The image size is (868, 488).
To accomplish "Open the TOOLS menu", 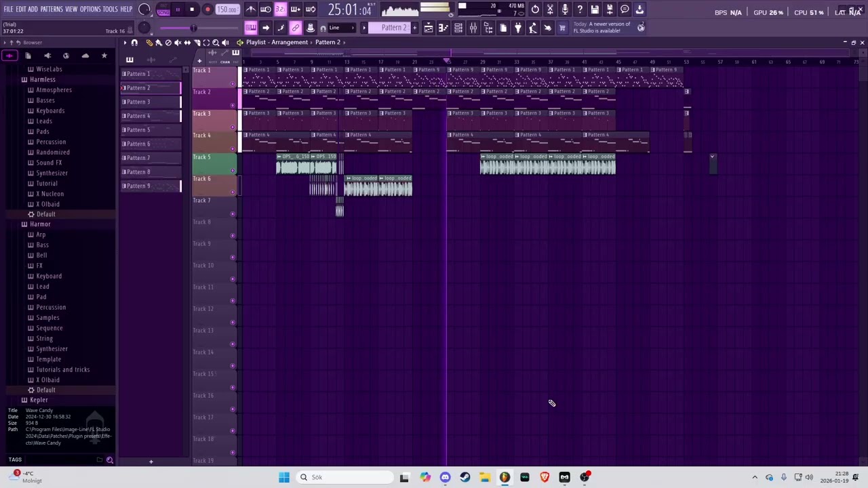I will (x=111, y=9).
